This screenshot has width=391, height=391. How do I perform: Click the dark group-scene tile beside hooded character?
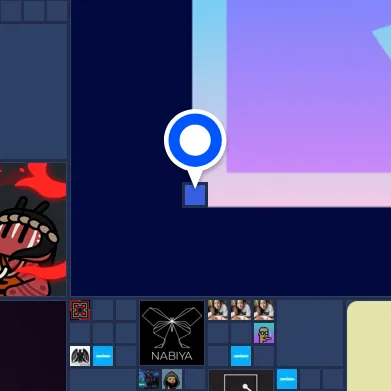[149, 379]
